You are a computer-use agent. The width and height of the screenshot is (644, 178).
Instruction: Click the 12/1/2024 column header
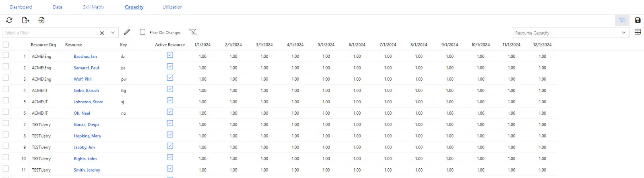[542, 45]
